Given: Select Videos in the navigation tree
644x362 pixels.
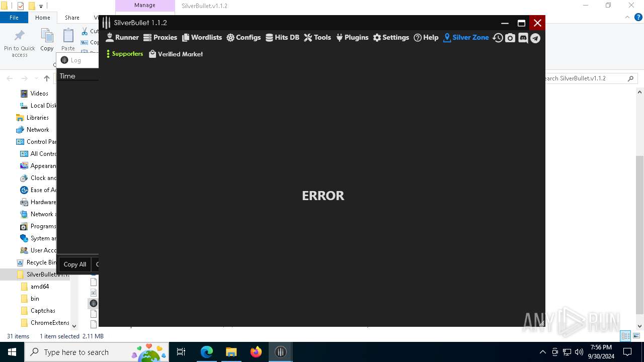Looking at the screenshot, I should pyautogui.click(x=39, y=94).
